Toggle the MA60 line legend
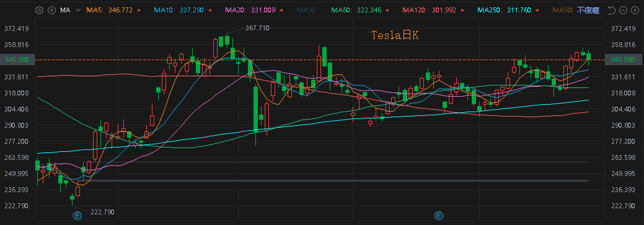This screenshot has width=644, height=225. pos(356,11)
